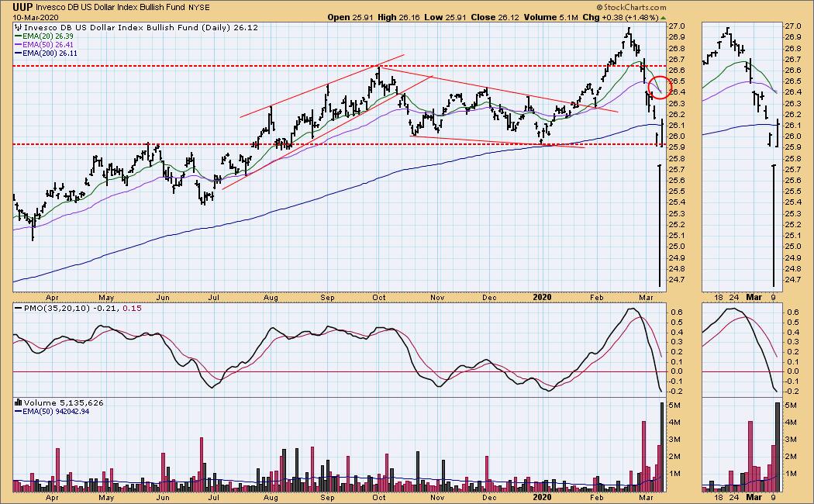Image resolution: width=814 pixels, height=504 pixels.
Task: Click the Aug label on the bottom date axis
Action: pyautogui.click(x=271, y=498)
